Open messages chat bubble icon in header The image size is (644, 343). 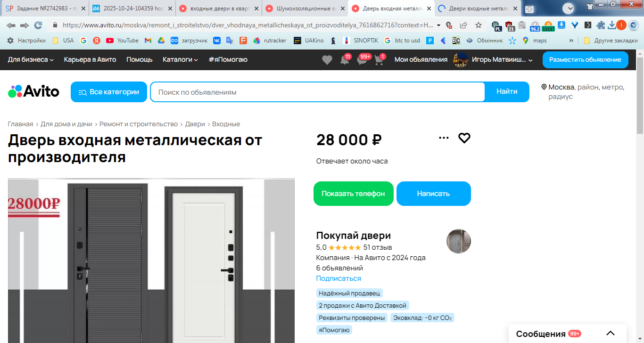click(x=362, y=60)
